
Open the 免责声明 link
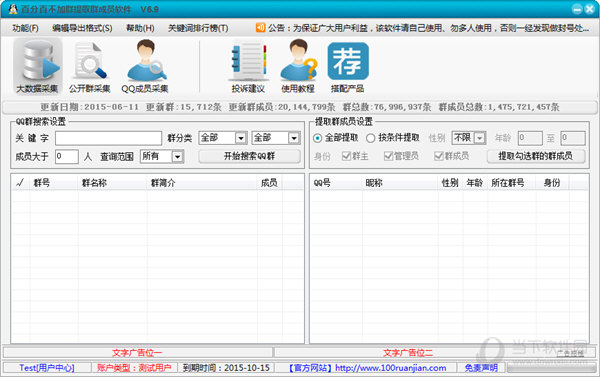pyautogui.click(x=481, y=368)
